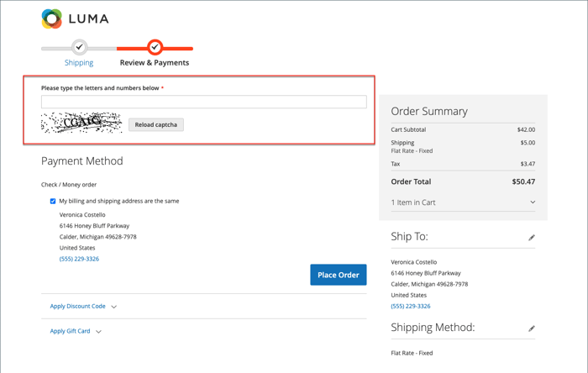Edit Shipping Method pencil icon
The height and width of the screenshot is (373, 588).
pos(532,328)
